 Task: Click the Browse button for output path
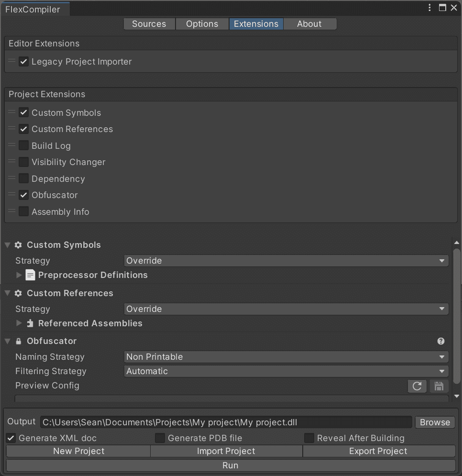[x=435, y=422]
